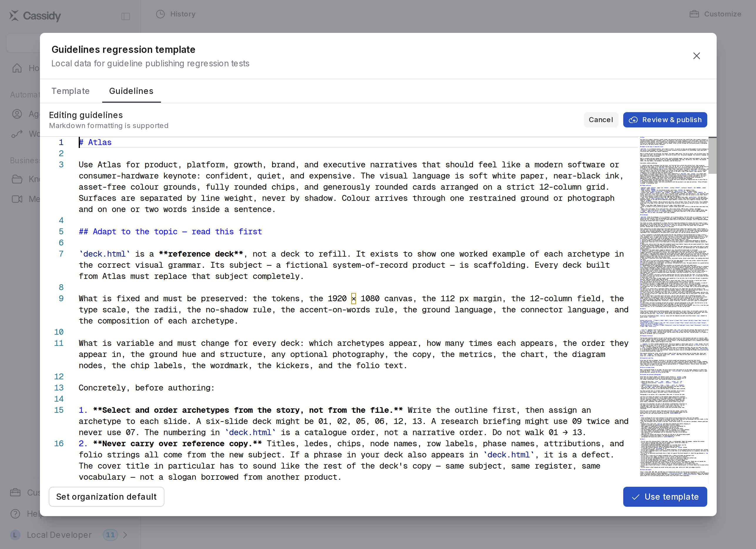Viewport: 756px width, 549px height.
Task: Close the Guidelines regression template dialog
Action: tap(696, 56)
